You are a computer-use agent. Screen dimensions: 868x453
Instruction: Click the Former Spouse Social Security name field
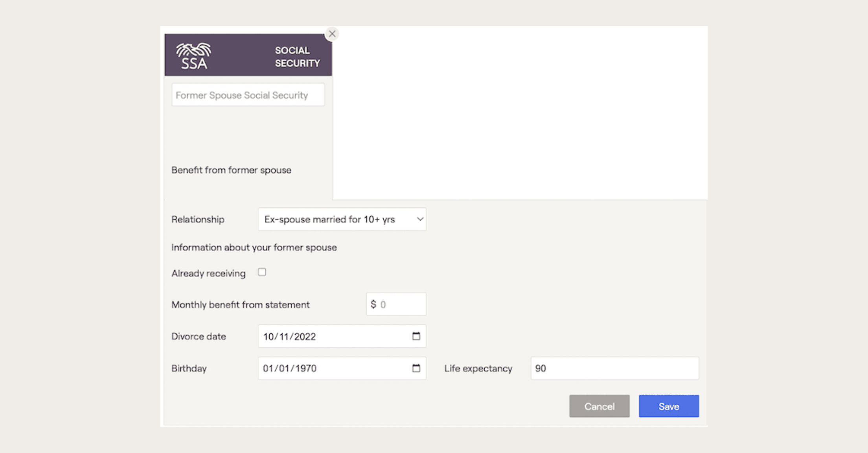tap(248, 95)
